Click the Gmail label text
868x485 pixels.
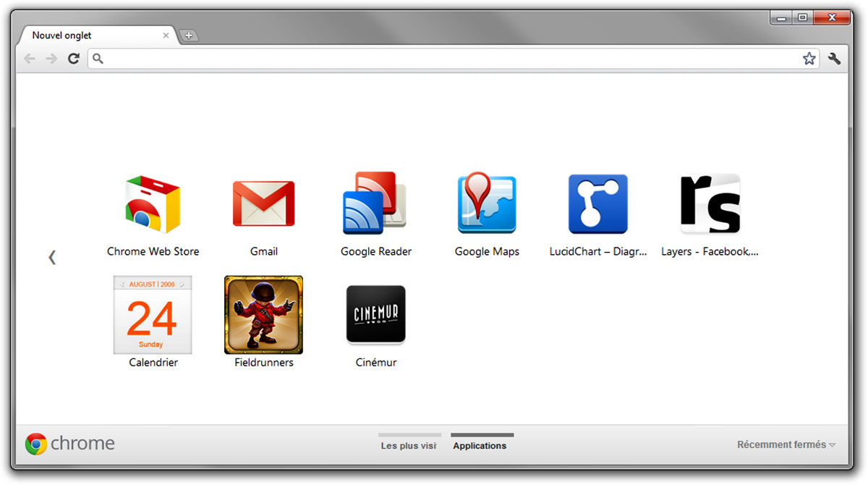click(263, 251)
